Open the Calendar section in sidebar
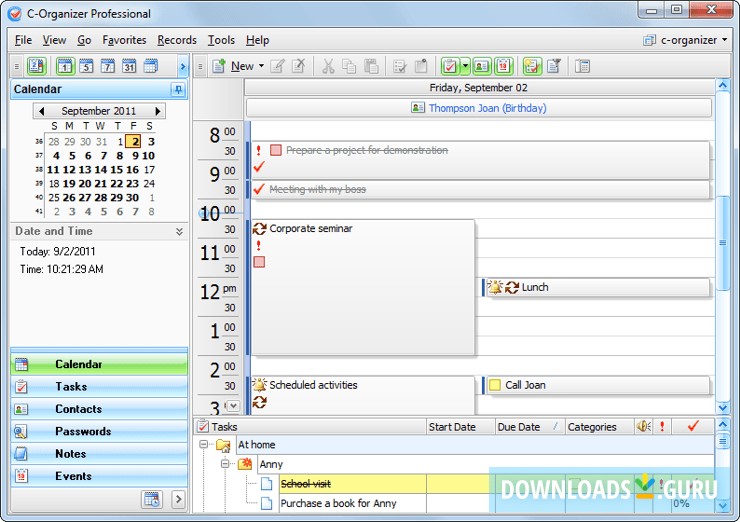 click(99, 364)
